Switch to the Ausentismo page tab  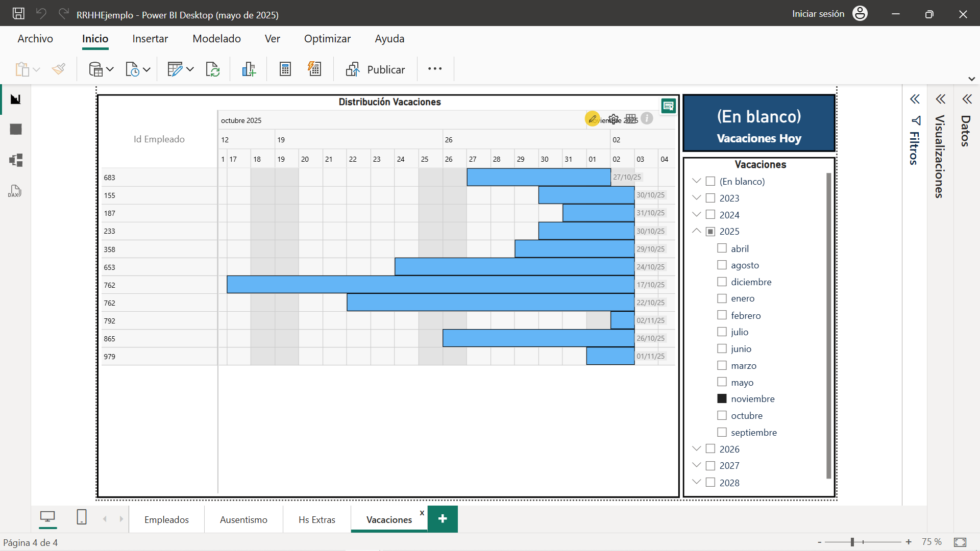(243, 519)
